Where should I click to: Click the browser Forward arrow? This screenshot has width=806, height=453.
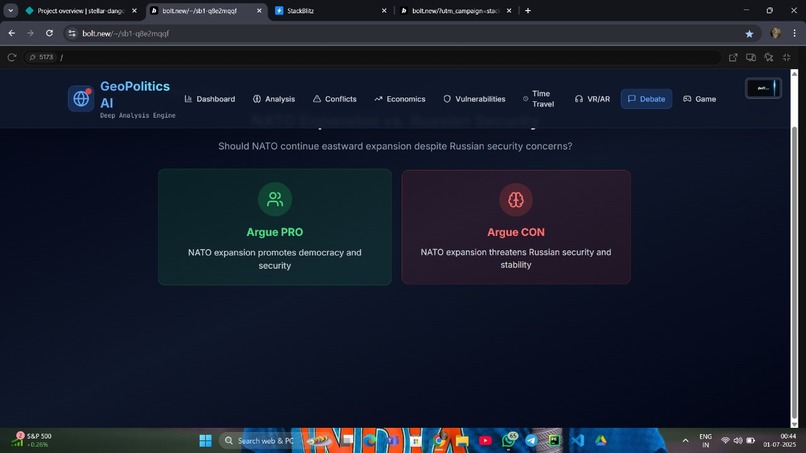click(30, 33)
